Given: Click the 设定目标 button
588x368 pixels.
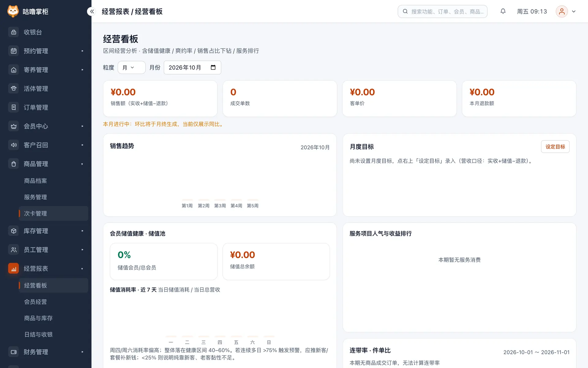Looking at the screenshot, I should 555,147.
